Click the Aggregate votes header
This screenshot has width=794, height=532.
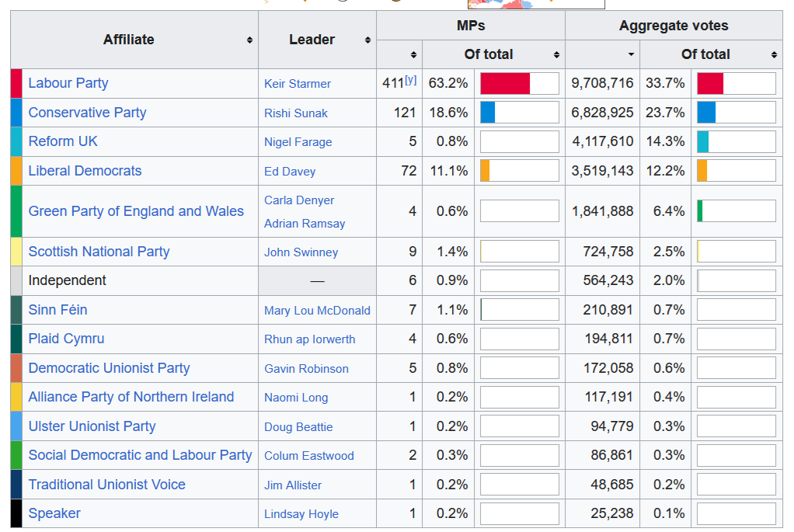click(x=674, y=26)
